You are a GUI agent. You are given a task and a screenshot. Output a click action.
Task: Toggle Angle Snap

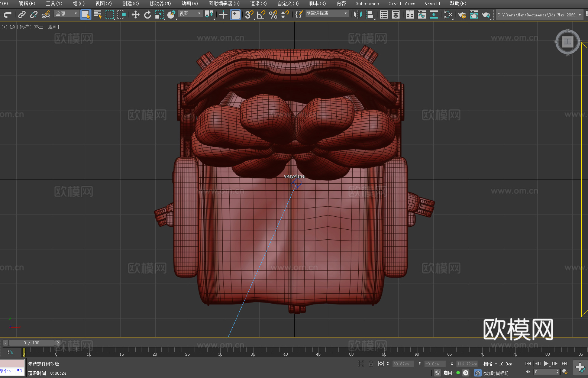pos(261,14)
